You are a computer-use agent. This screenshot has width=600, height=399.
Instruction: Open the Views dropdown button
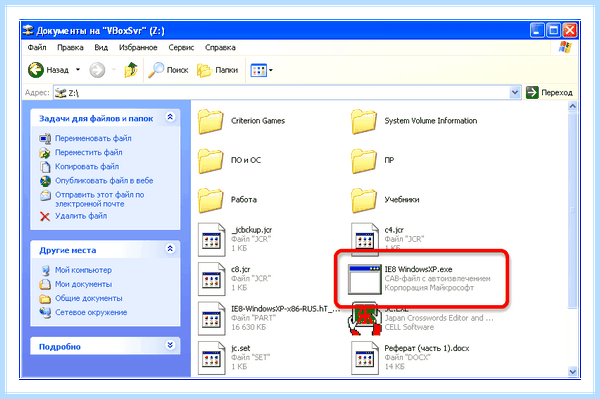[261, 70]
